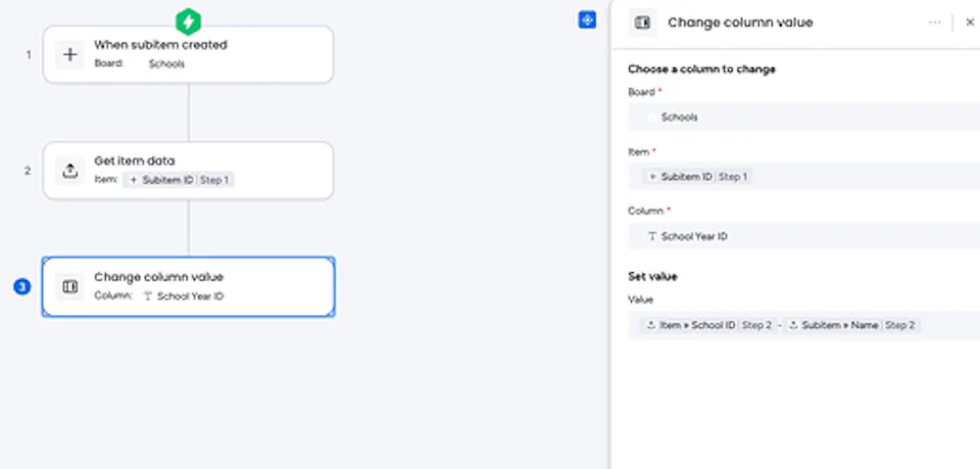Select the "Change column value" step title in flow
This screenshot has width=980, height=469.
tap(159, 277)
